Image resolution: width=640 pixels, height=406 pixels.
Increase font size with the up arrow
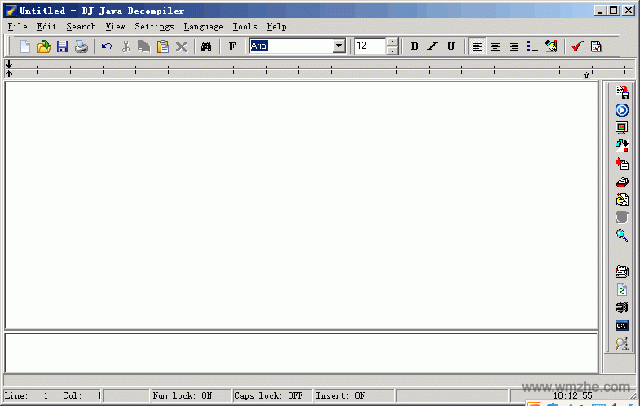point(392,42)
